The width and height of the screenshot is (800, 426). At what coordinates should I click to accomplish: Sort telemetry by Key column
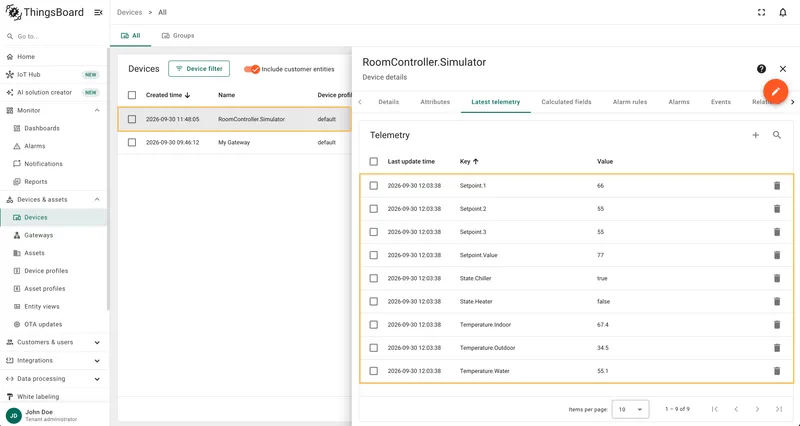(469, 162)
